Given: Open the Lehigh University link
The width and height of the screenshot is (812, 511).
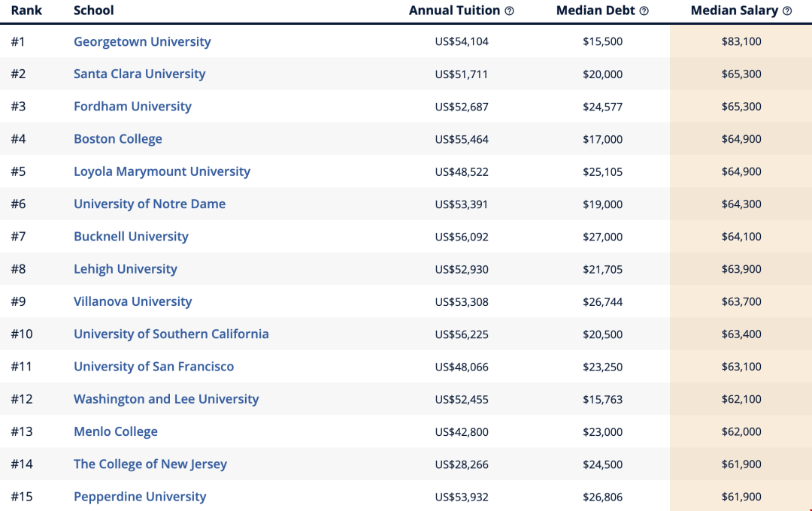Looking at the screenshot, I should click(x=126, y=269).
